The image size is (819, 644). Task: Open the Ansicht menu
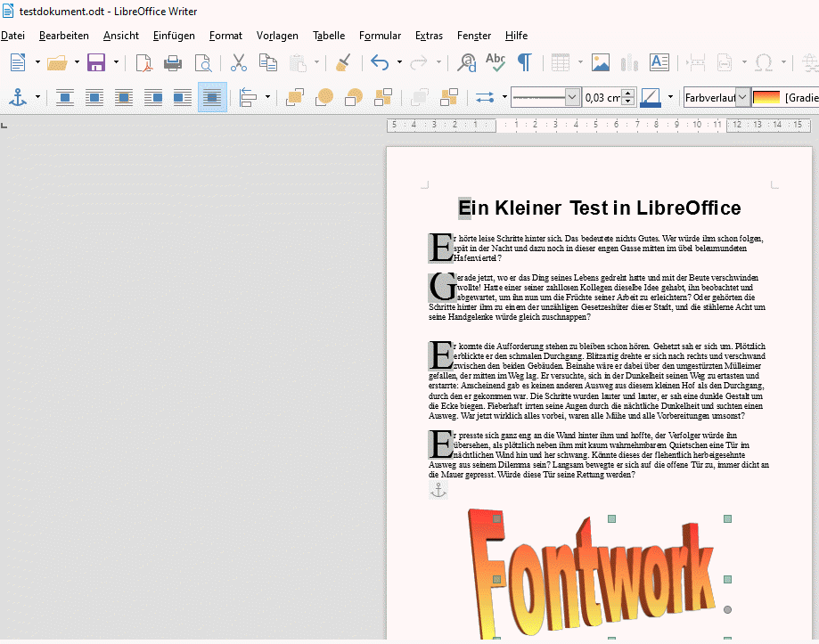(120, 36)
